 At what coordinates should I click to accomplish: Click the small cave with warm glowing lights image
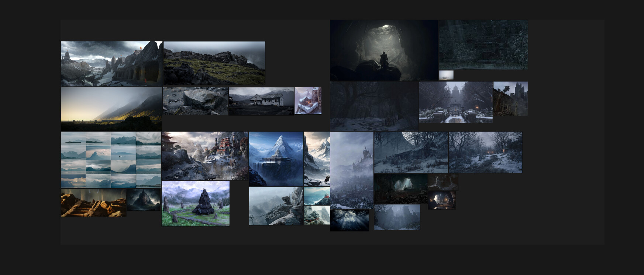pos(442,200)
